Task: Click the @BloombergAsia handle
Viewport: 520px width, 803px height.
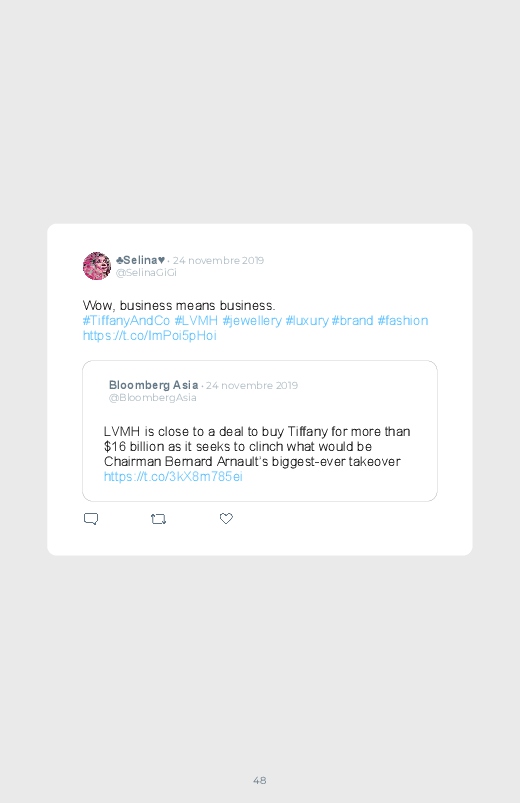Action: [x=152, y=397]
